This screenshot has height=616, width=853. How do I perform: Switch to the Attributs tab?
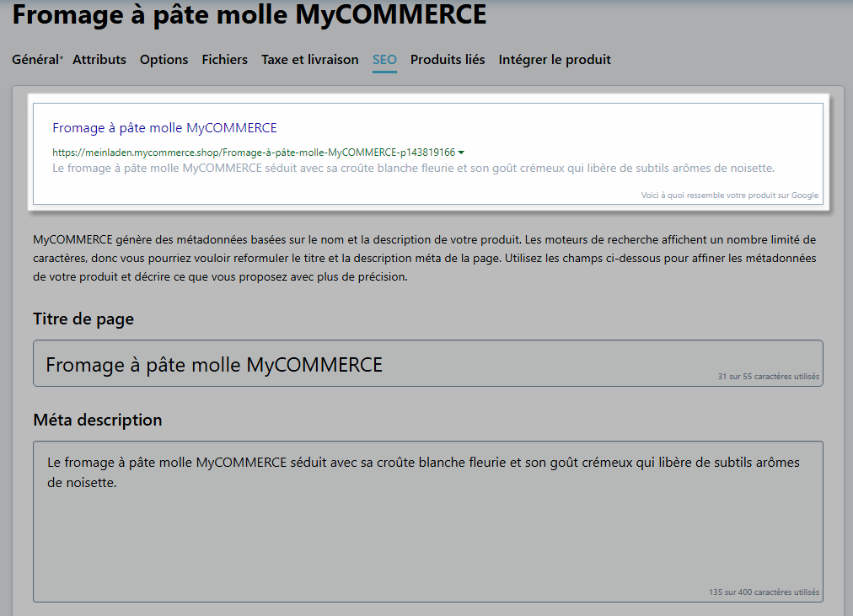pos(99,60)
